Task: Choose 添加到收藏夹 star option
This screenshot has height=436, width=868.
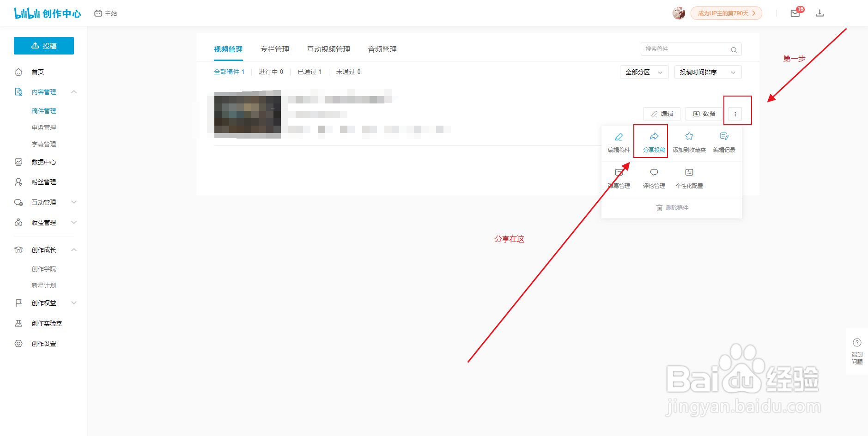Action: click(x=689, y=143)
